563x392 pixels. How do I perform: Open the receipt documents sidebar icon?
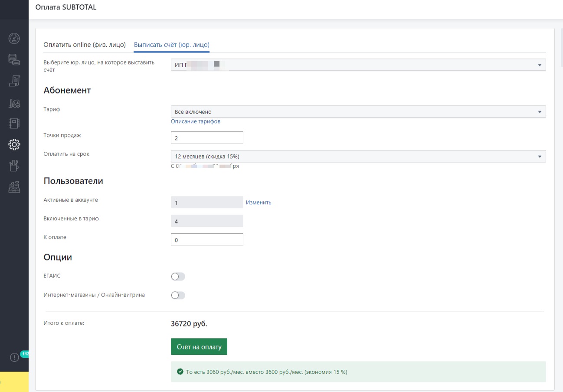(x=14, y=81)
